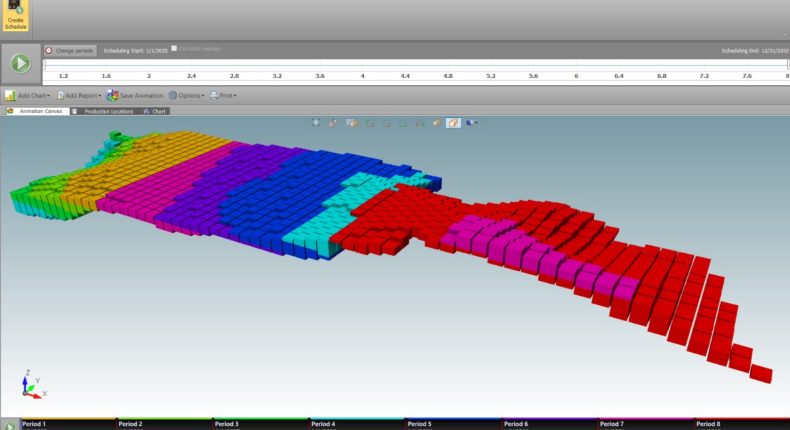This screenshot has width=790, height=430.
Task: Toggle the Calculate haulage checkbox
Action: click(x=174, y=48)
